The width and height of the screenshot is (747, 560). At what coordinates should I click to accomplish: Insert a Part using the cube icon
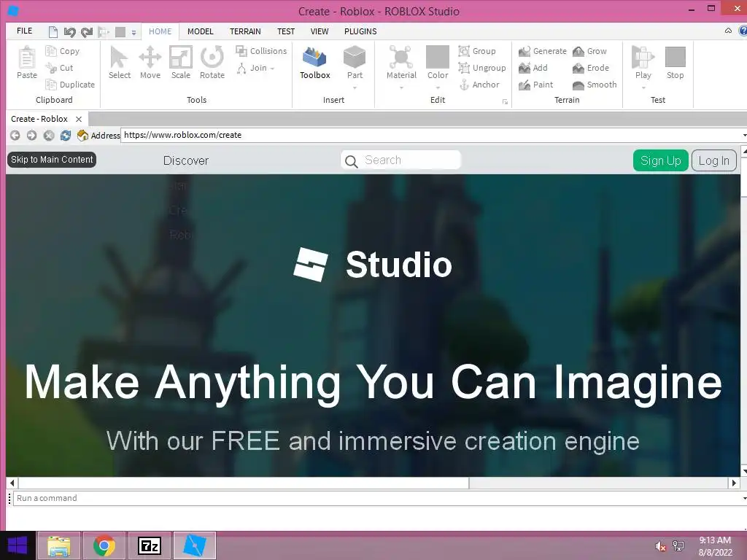[x=355, y=58]
